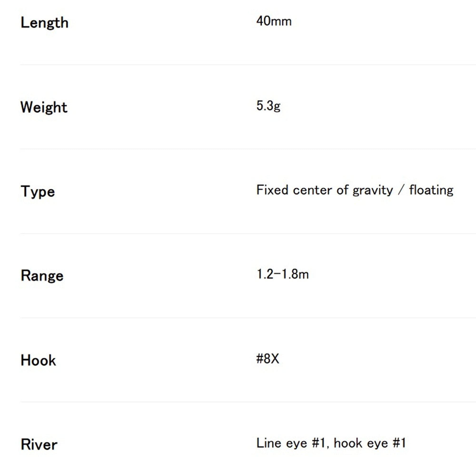Click divider line below Range row

tap(248, 318)
